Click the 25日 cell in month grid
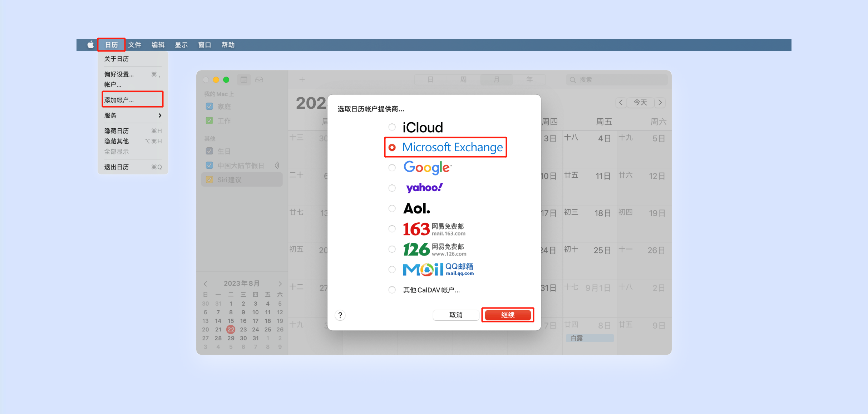 point(590,261)
